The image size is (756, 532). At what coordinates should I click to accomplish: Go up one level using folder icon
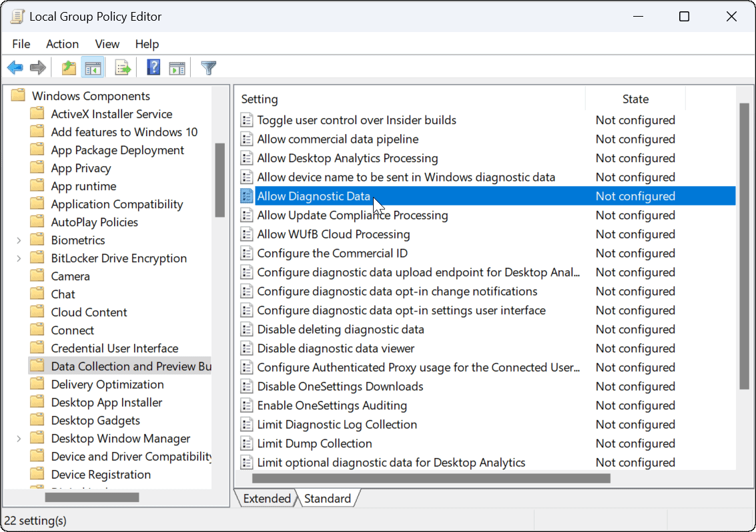click(68, 68)
